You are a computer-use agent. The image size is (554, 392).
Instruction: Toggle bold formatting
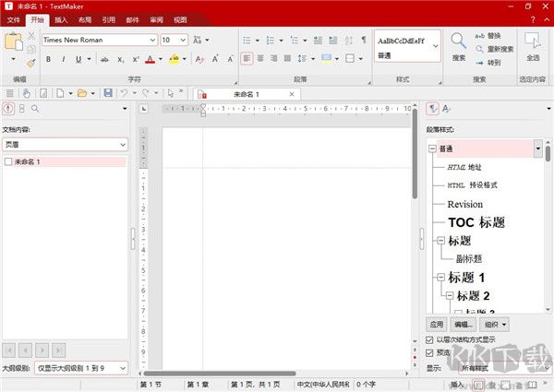click(48, 59)
